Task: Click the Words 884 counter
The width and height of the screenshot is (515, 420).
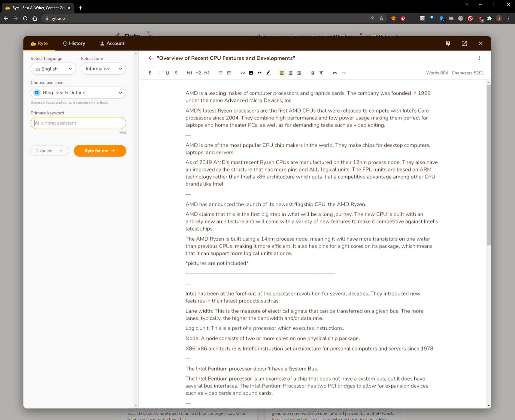Action: pyautogui.click(x=437, y=73)
